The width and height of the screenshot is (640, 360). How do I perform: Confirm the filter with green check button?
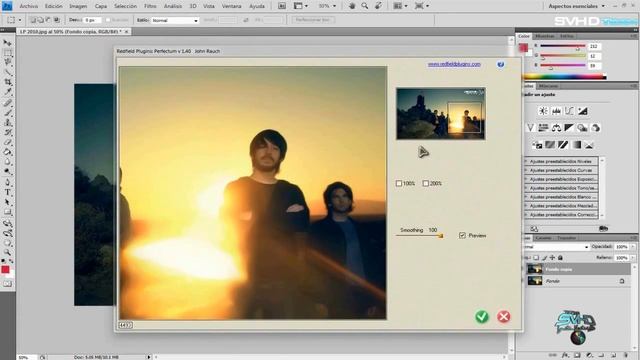coord(482,317)
